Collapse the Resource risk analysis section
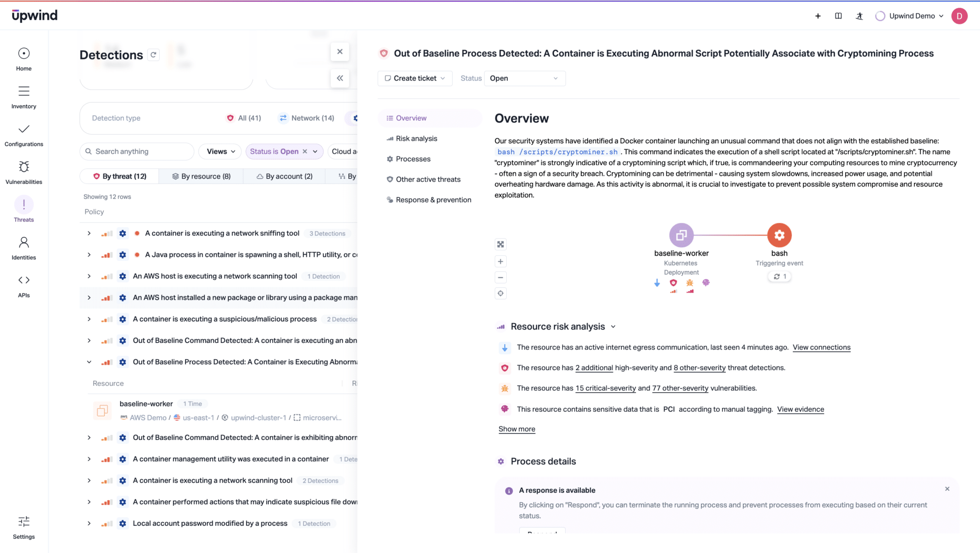Image resolution: width=980 pixels, height=553 pixels. click(x=614, y=327)
